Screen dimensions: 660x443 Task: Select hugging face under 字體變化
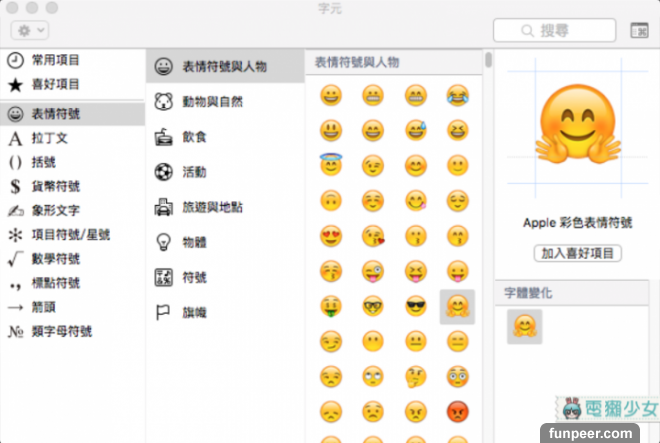(x=524, y=325)
